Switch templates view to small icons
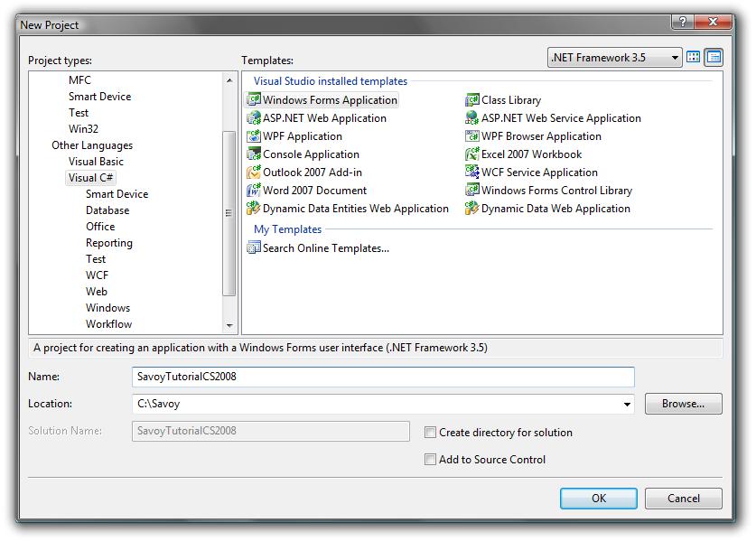This screenshot has height=541, width=756. pyautogui.click(x=714, y=58)
